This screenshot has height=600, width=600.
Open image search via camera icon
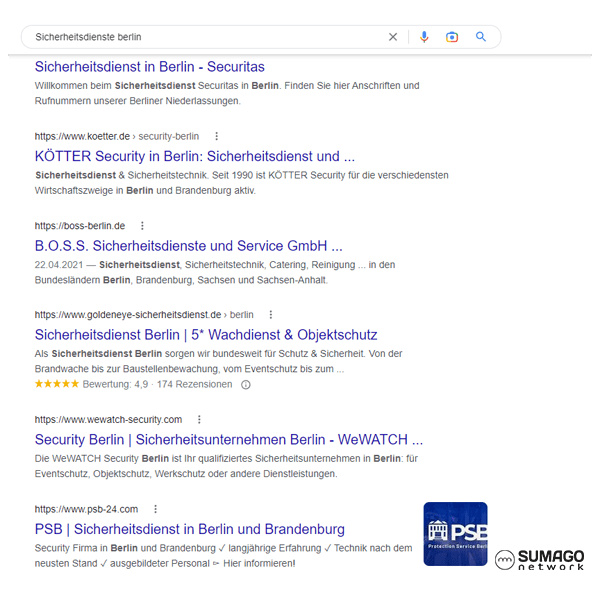pyautogui.click(x=452, y=37)
